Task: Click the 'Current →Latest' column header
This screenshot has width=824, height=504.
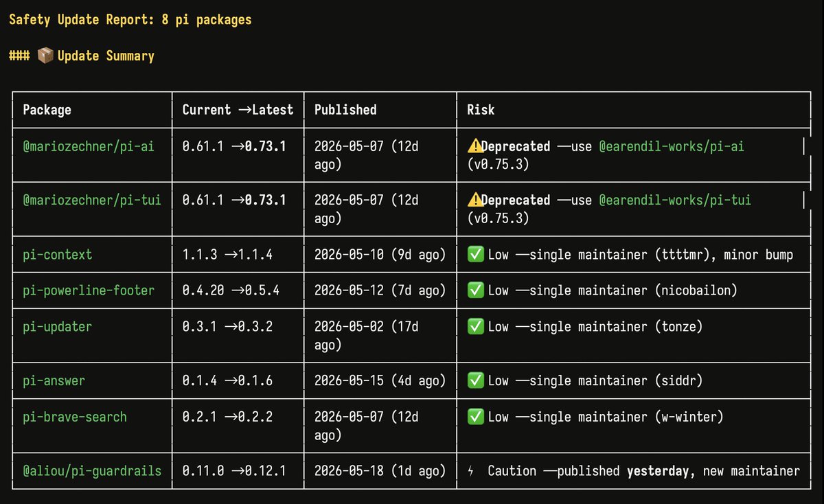Action: tap(238, 110)
